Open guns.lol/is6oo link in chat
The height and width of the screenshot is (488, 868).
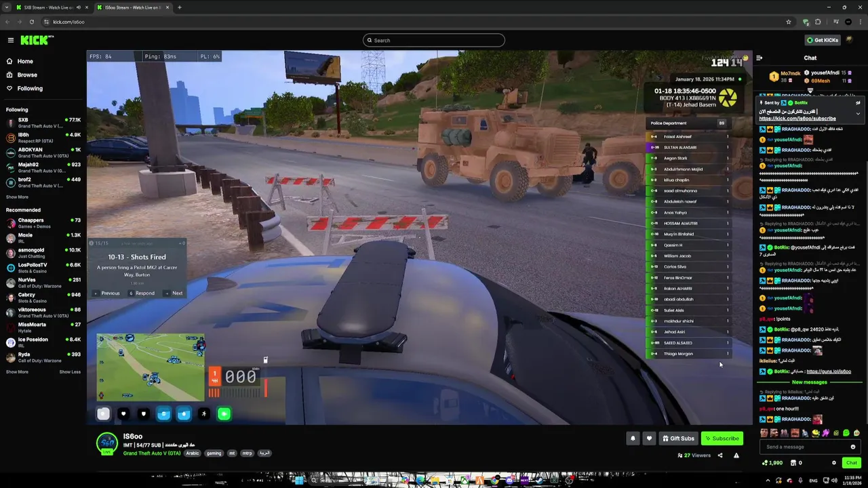[829, 371]
